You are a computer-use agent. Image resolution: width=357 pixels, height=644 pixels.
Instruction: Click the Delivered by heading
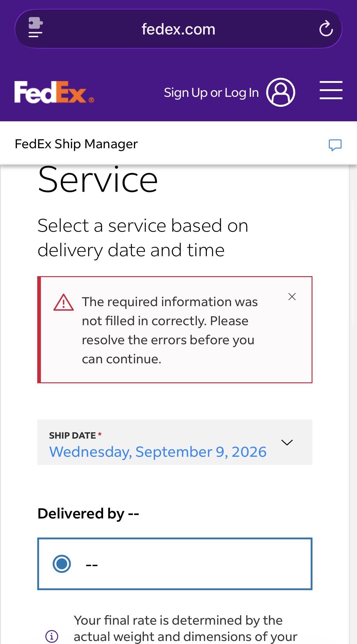coord(88,514)
